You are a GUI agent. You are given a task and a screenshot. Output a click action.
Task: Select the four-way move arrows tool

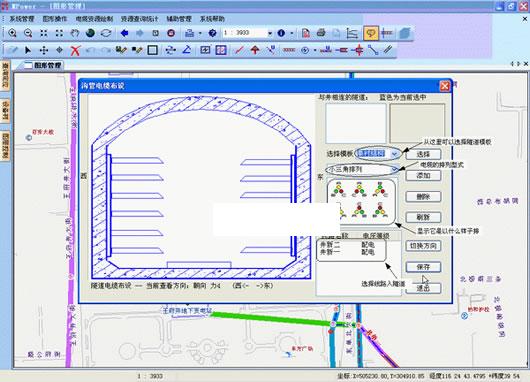pos(44,50)
